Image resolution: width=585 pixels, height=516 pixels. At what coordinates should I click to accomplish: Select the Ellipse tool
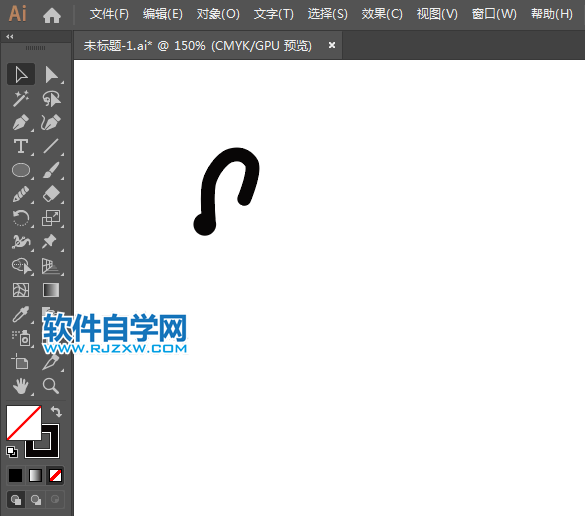[x=21, y=170]
